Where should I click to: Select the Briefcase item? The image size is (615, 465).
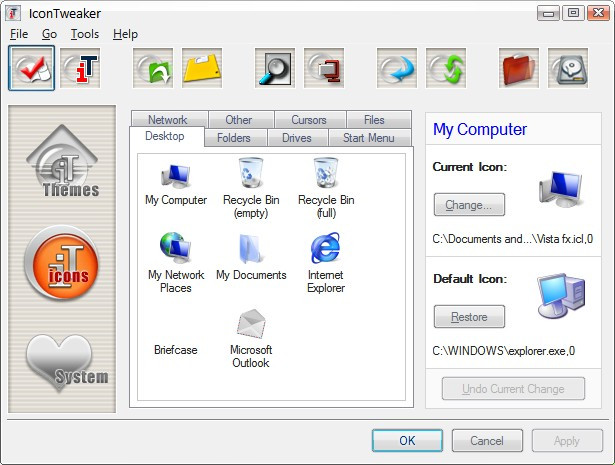(176, 350)
